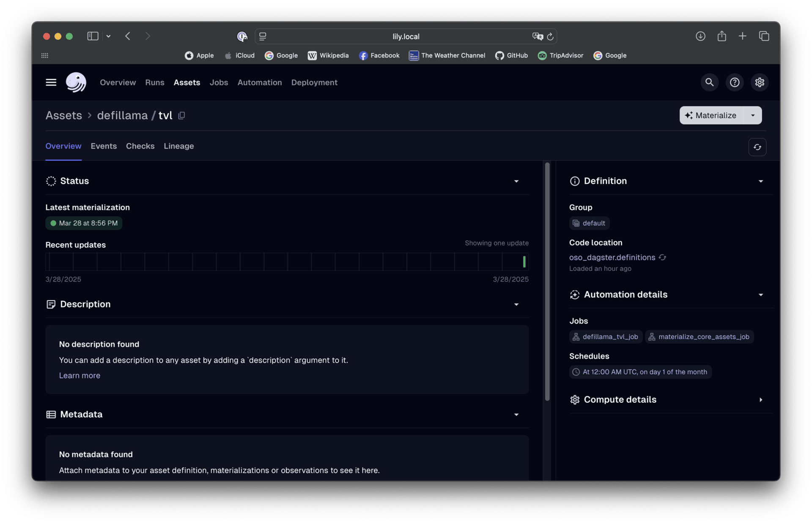Switch to the Lineage tab
Image resolution: width=812 pixels, height=523 pixels.
pos(178,146)
